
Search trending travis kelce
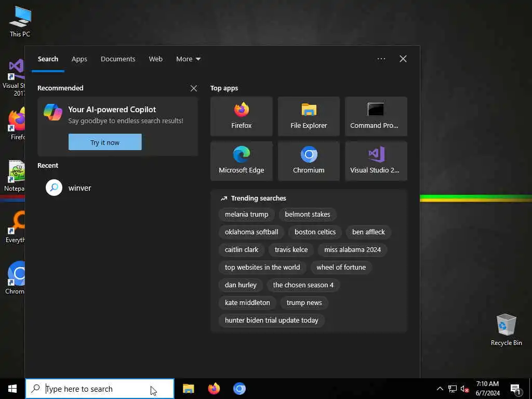click(x=291, y=250)
